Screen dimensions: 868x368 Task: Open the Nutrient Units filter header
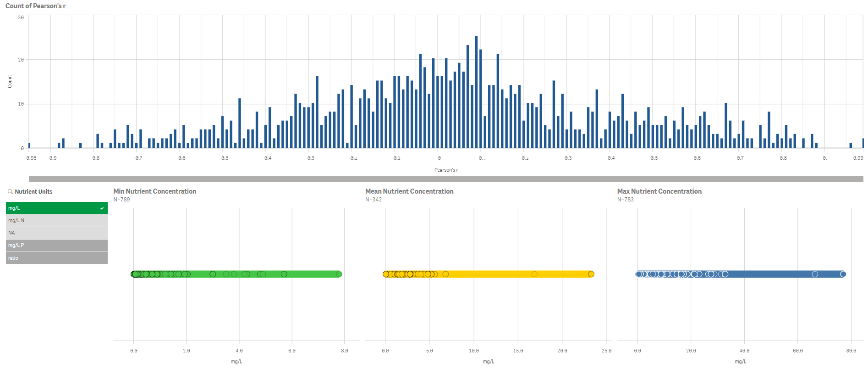coord(33,192)
